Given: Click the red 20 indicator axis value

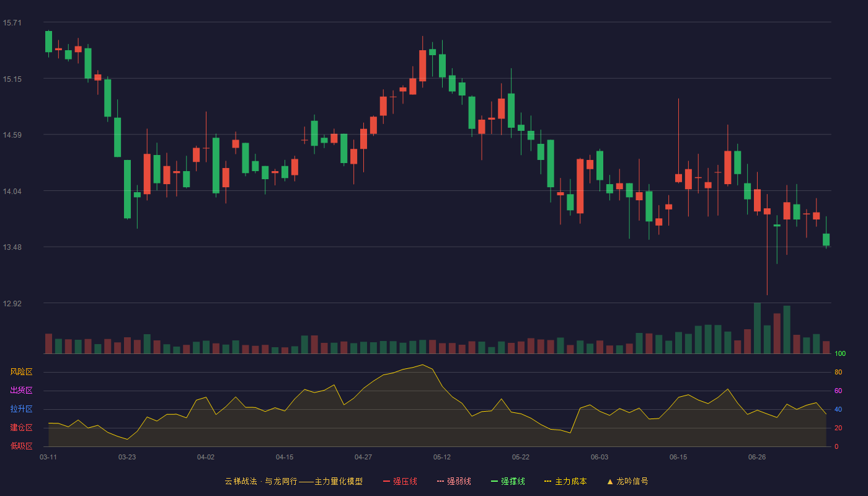Looking at the screenshot, I should click(x=838, y=428).
